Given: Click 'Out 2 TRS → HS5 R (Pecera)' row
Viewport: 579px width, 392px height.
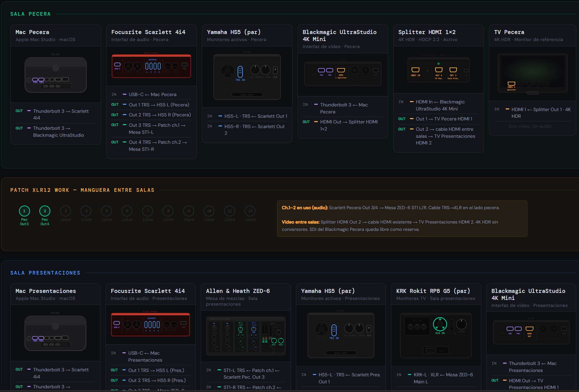Looking at the screenshot, I should [x=151, y=115].
